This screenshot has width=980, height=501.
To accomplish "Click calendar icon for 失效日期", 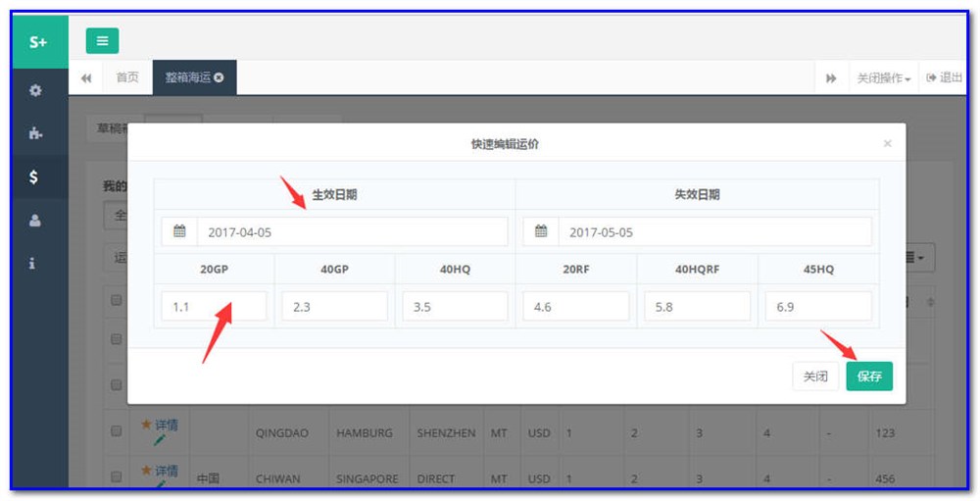I will [541, 232].
